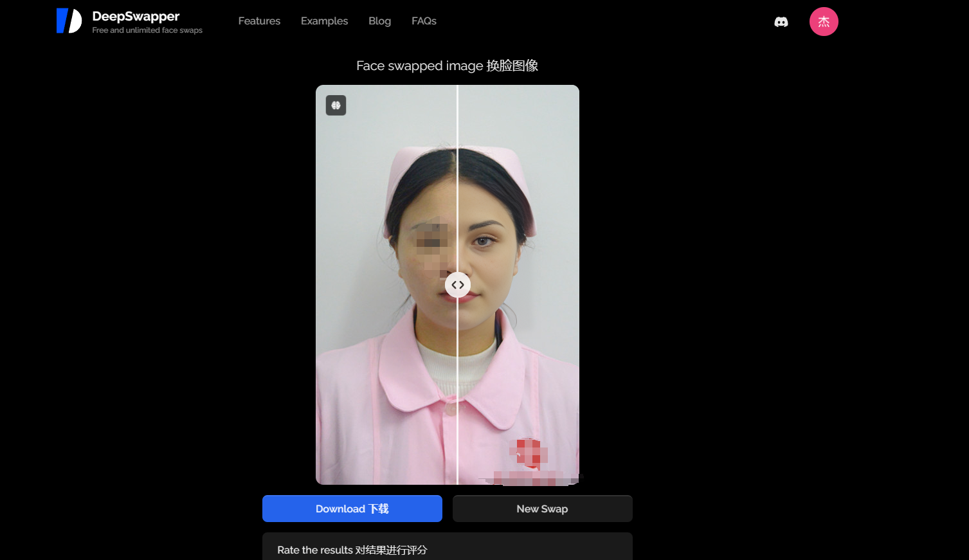
Task: Open the Rate the results panel
Action: pyautogui.click(x=448, y=546)
